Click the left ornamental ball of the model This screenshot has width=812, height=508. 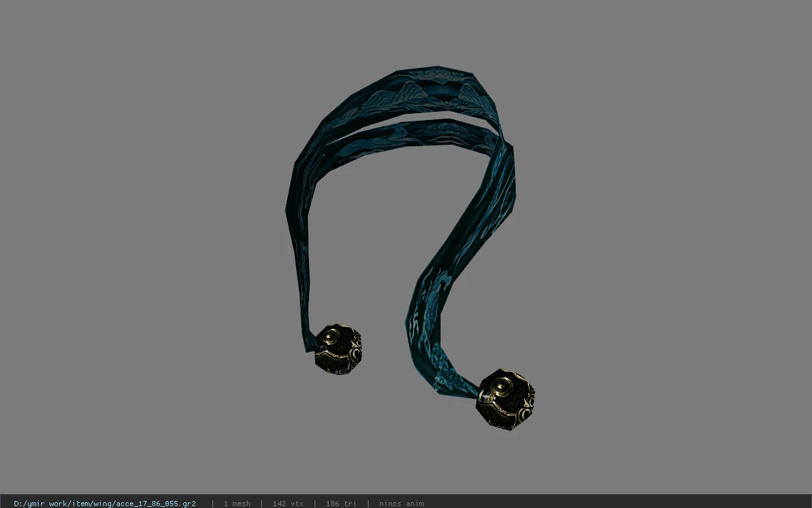point(338,349)
